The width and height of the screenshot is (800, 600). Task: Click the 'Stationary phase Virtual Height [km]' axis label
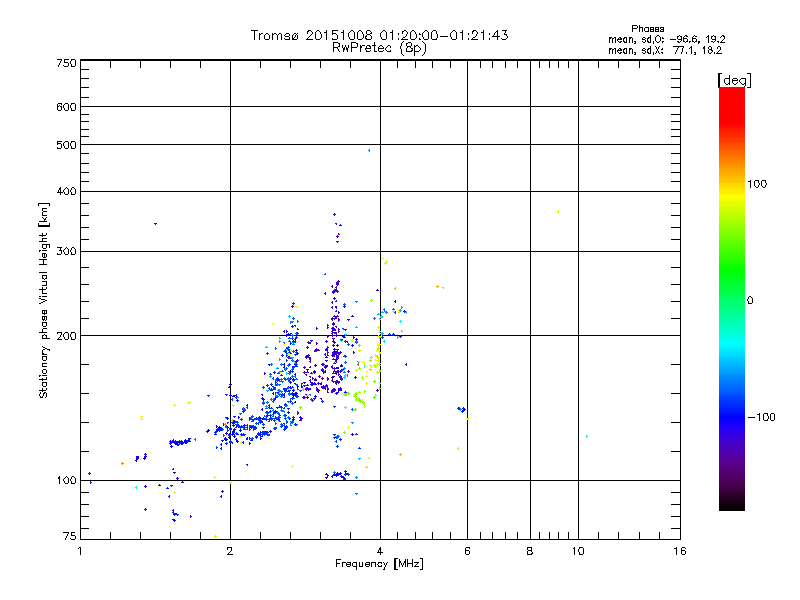pos(44,301)
